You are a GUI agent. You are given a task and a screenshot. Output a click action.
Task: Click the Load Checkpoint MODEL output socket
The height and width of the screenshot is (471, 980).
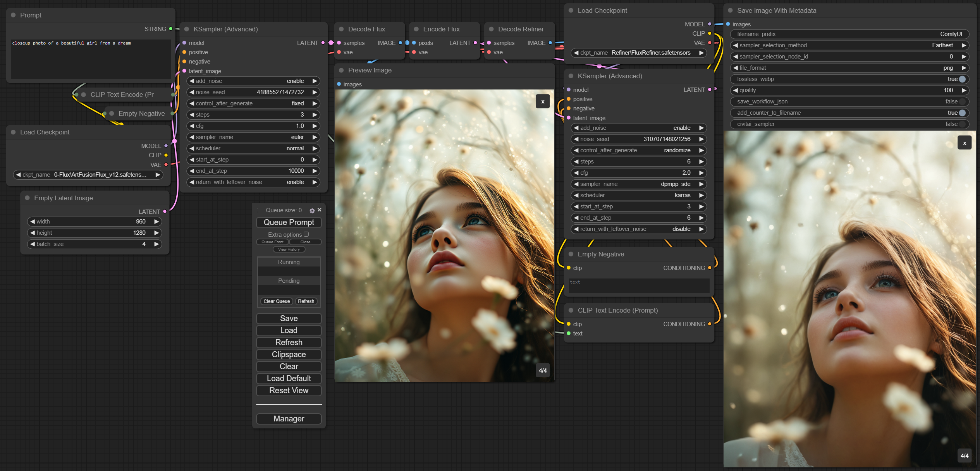click(x=166, y=146)
